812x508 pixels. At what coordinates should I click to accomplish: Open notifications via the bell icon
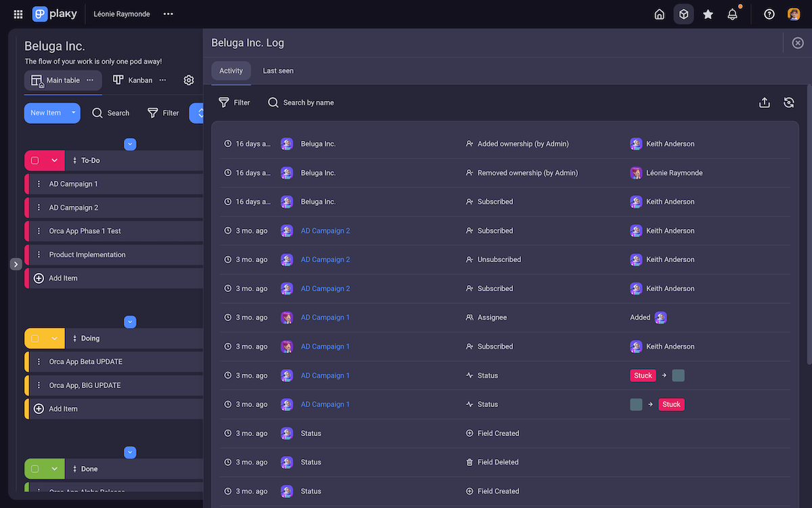732,14
